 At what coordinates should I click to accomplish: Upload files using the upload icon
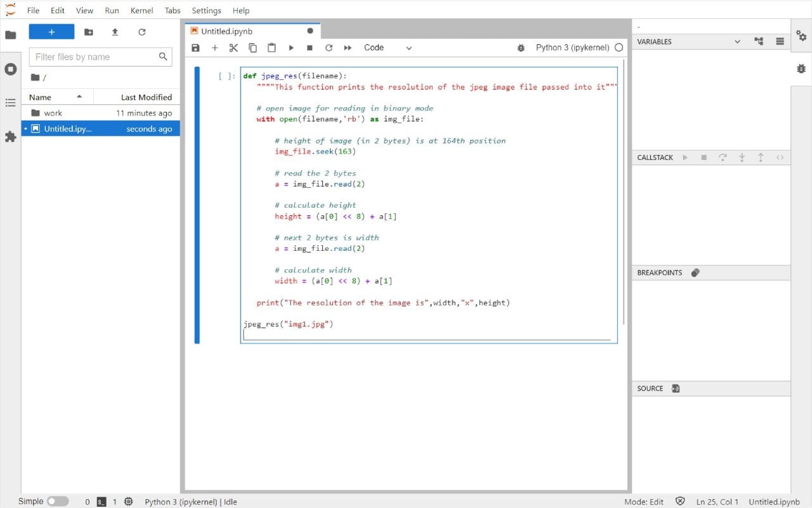coord(116,31)
